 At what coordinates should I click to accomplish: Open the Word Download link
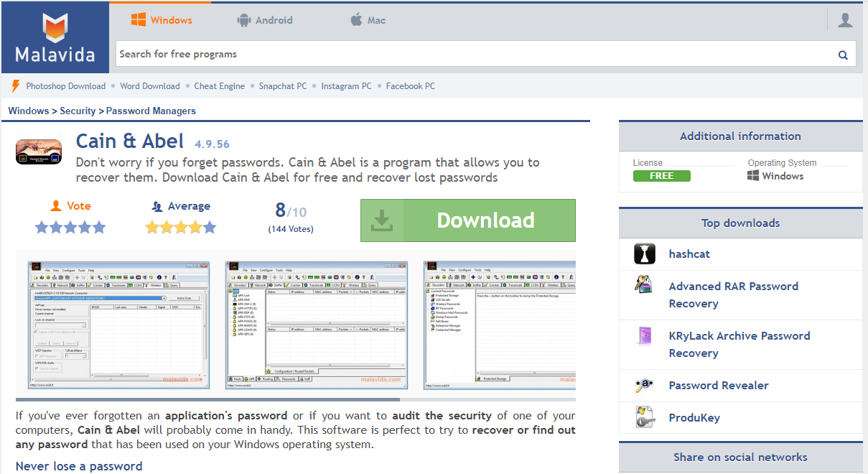click(150, 86)
